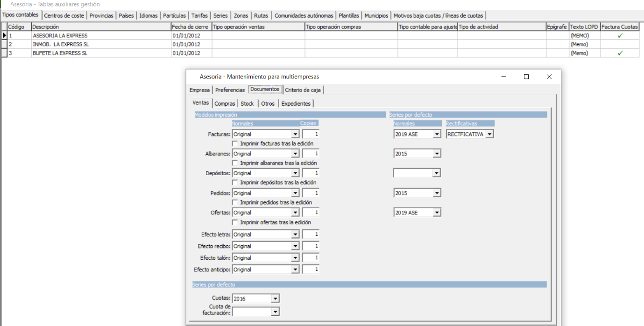Toggle Factura Cuotas checkmark for BUFETE LA EXPRESS SL
Viewport: 644px width, 326px height.
620,53
